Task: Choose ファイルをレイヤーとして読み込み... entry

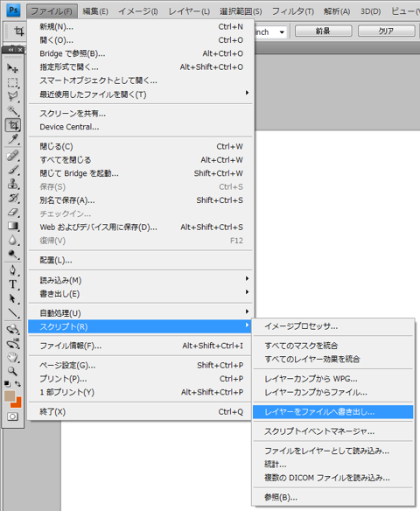Action: click(x=333, y=451)
